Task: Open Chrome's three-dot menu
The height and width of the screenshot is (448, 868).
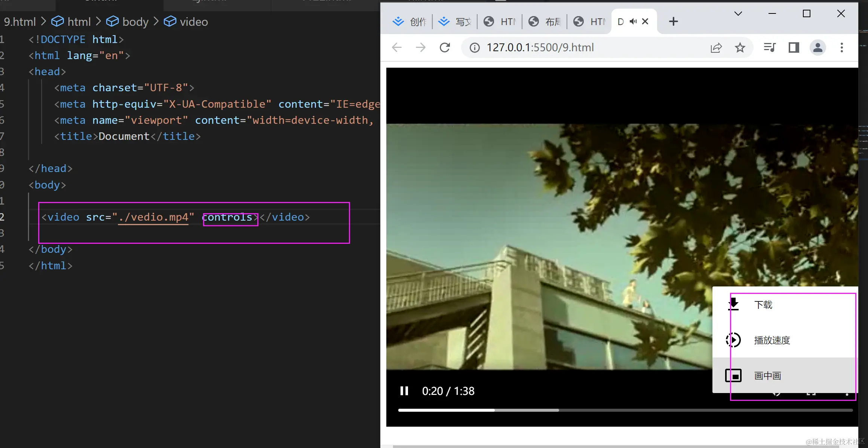Action: (841, 47)
